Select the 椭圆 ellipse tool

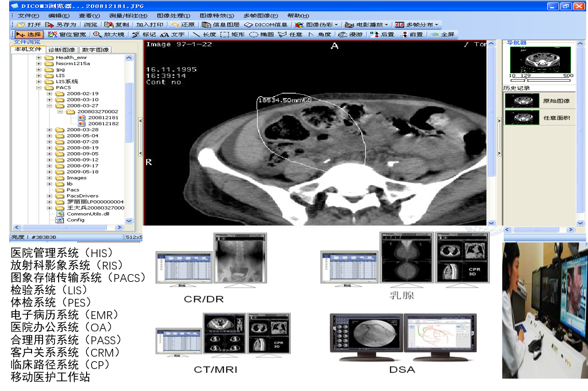coord(262,34)
